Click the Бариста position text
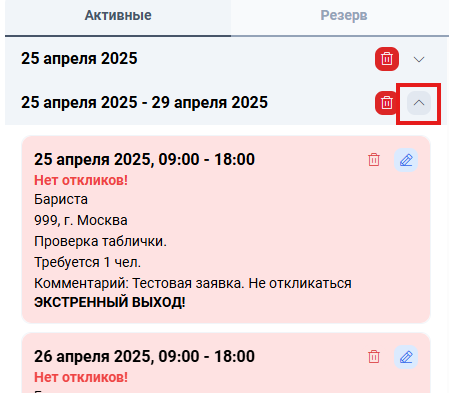The width and height of the screenshot is (449, 393). [61, 199]
